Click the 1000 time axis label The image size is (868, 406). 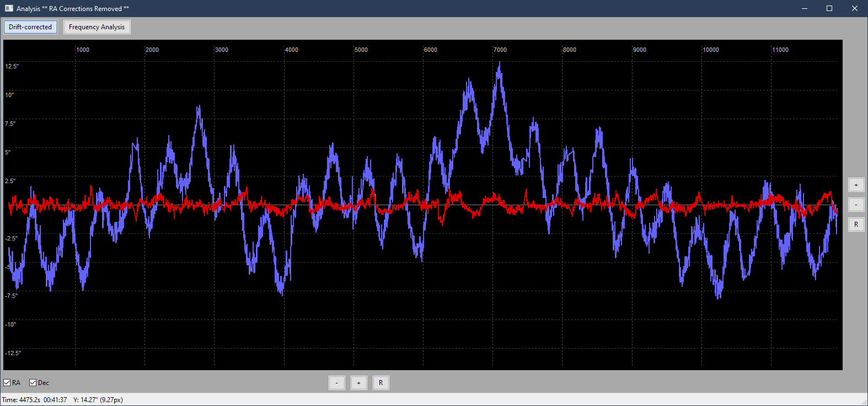point(83,50)
